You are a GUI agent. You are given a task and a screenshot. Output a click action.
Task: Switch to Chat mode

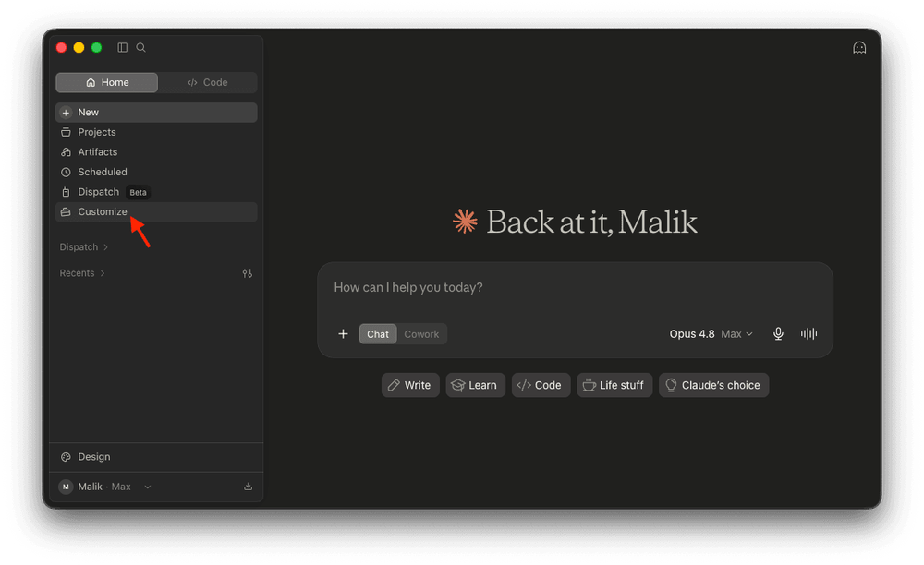pos(378,333)
